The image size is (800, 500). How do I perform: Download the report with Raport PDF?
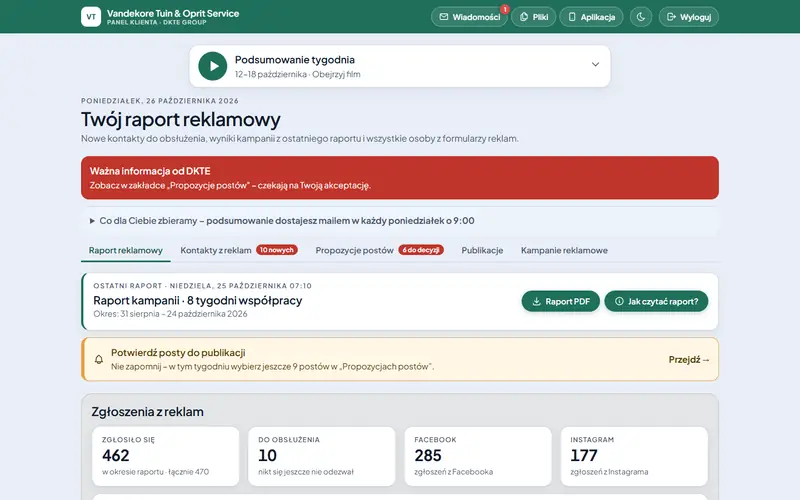coord(561,302)
